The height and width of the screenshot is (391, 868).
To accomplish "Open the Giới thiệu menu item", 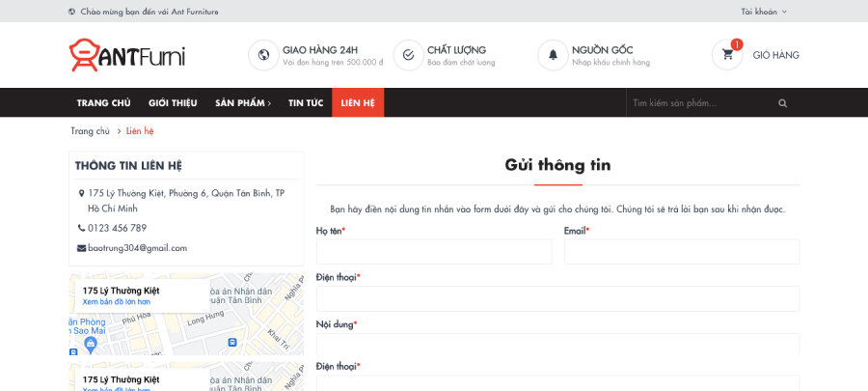I will coord(173,103).
